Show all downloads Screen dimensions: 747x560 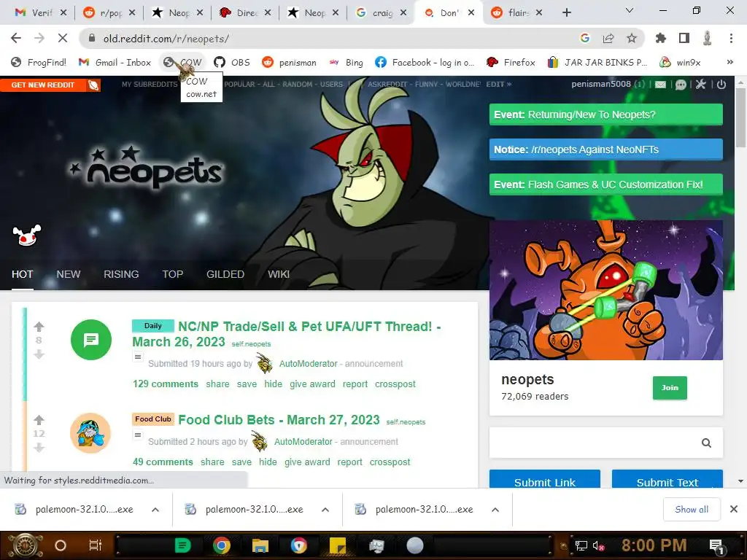[x=692, y=510]
